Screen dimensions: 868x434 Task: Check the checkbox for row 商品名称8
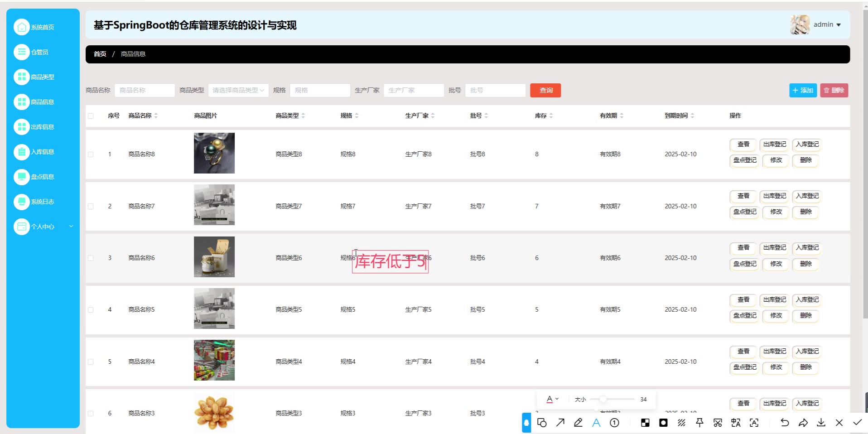[x=91, y=154]
